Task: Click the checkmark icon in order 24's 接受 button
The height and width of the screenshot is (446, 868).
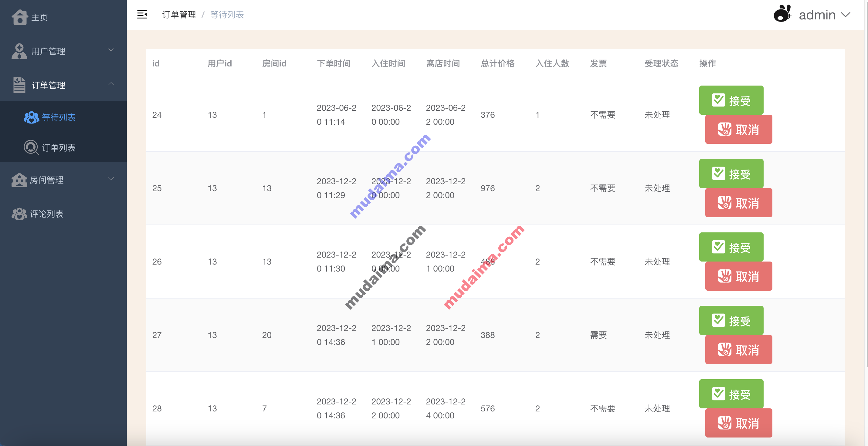Action: pos(718,100)
